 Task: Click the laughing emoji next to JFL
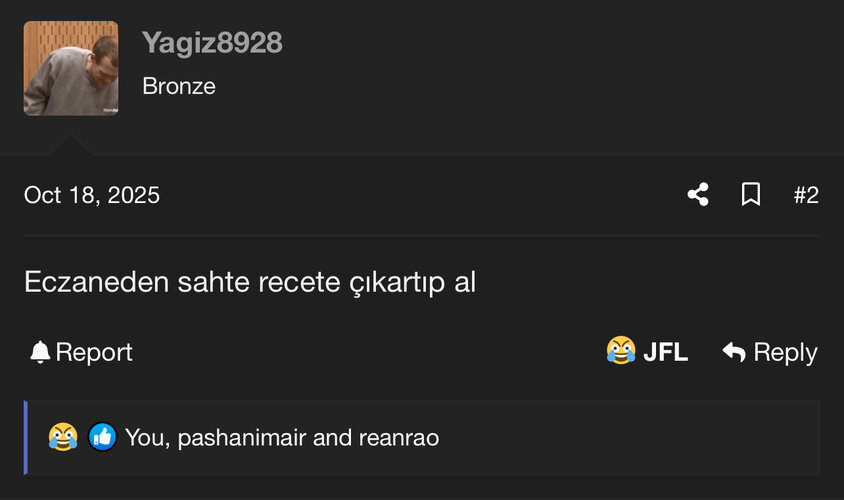(621, 350)
